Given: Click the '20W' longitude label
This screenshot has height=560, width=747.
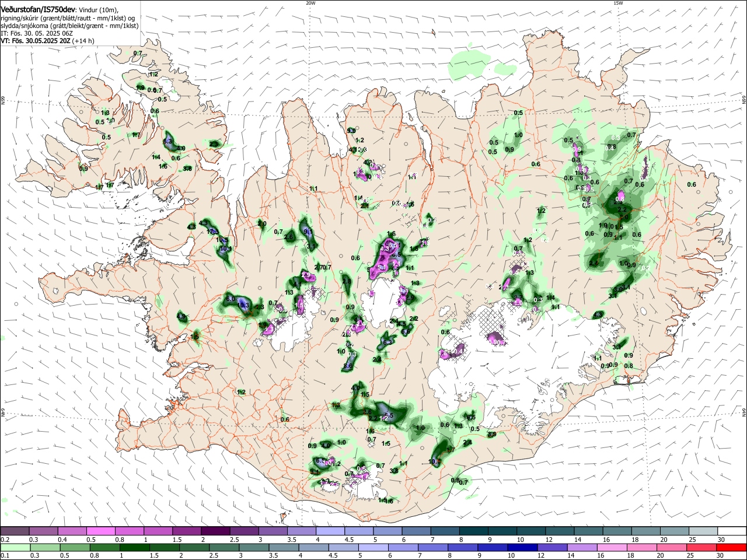Looking at the screenshot, I should coord(310,2).
